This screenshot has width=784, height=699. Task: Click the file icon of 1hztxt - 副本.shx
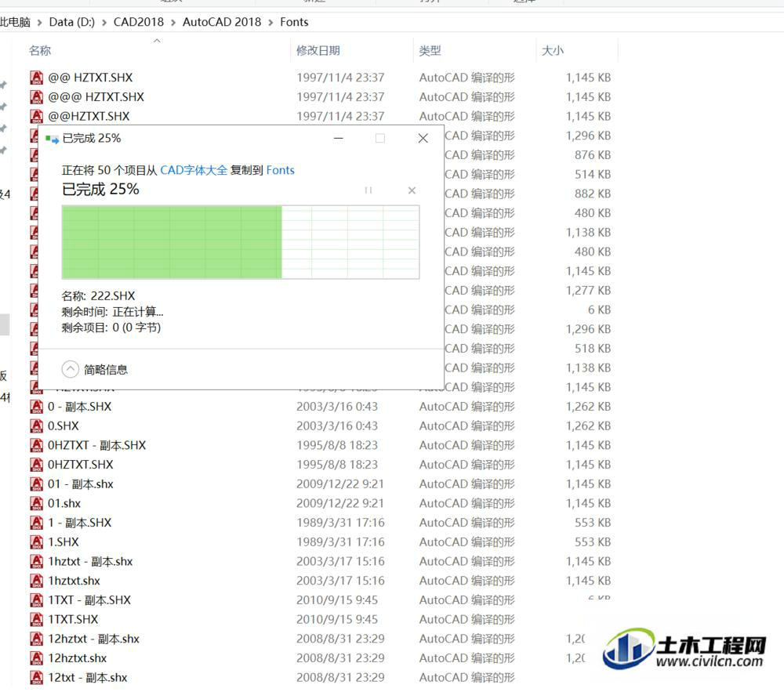pyautogui.click(x=37, y=562)
